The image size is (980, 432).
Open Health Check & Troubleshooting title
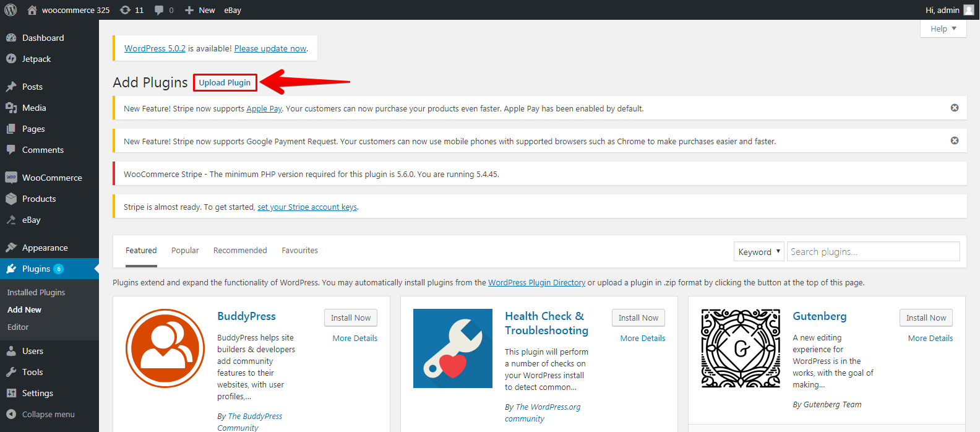pyautogui.click(x=546, y=323)
